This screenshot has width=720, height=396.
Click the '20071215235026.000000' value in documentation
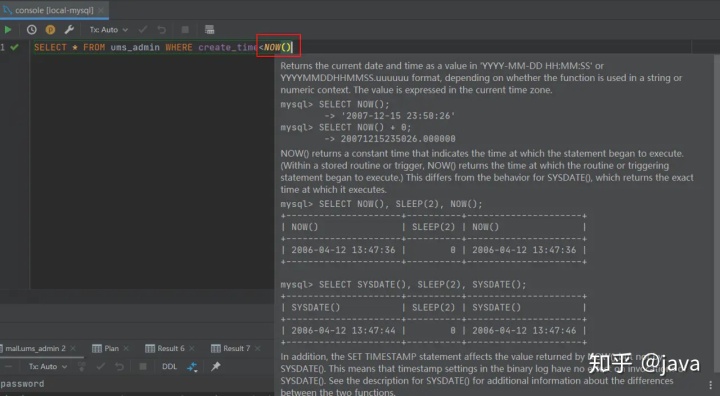point(398,139)
